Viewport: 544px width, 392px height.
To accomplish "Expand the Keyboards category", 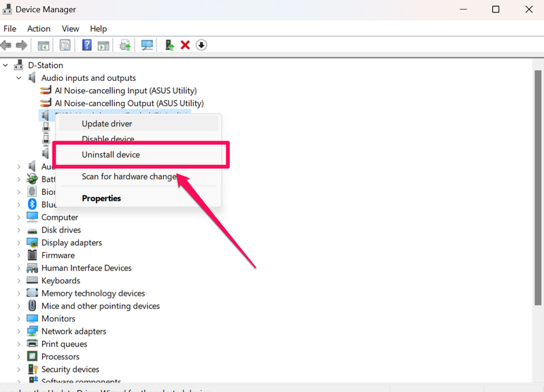I will pos(19,281).
